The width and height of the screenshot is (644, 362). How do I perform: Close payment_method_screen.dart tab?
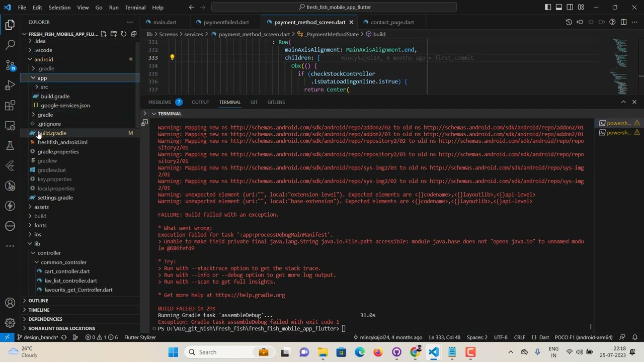(351, 22)
